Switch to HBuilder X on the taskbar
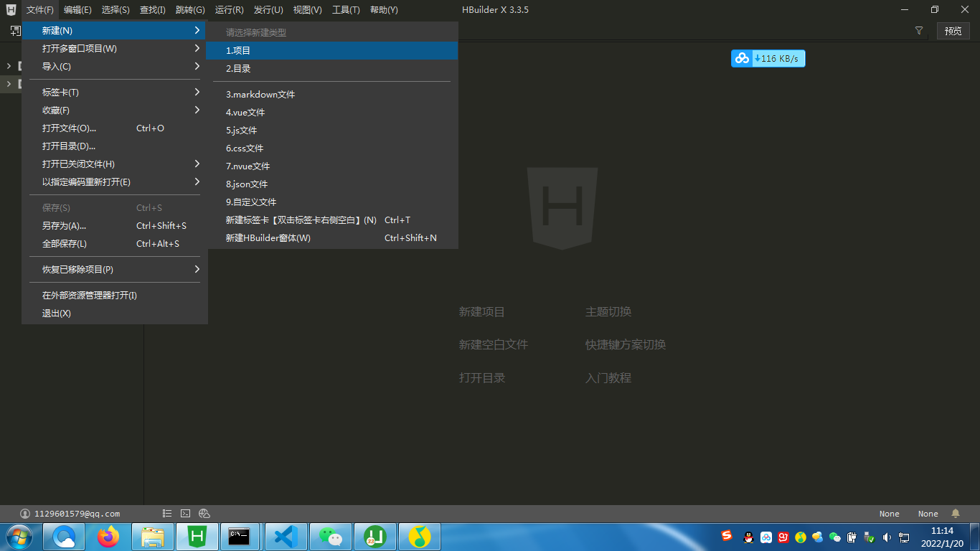 [197, 537]
